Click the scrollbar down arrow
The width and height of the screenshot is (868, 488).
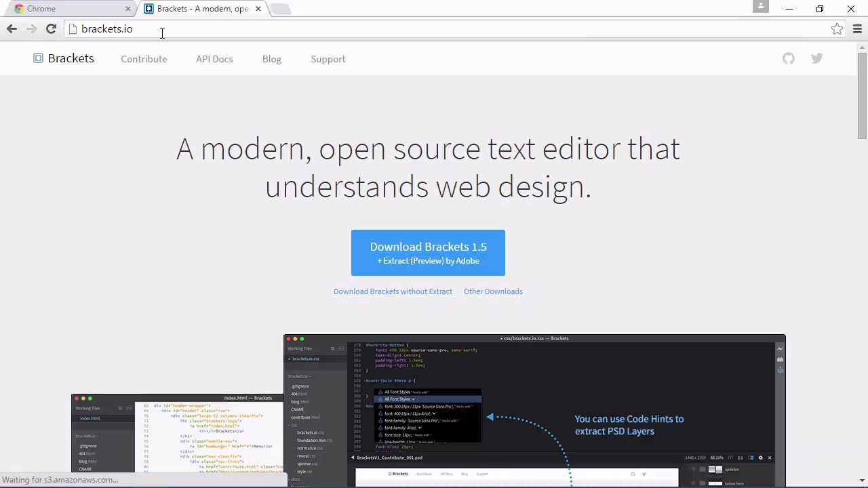862,481
